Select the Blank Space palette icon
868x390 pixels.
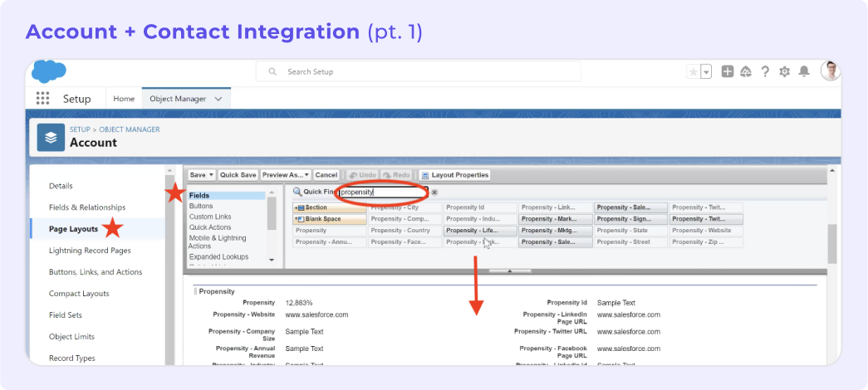coord(300,219)
